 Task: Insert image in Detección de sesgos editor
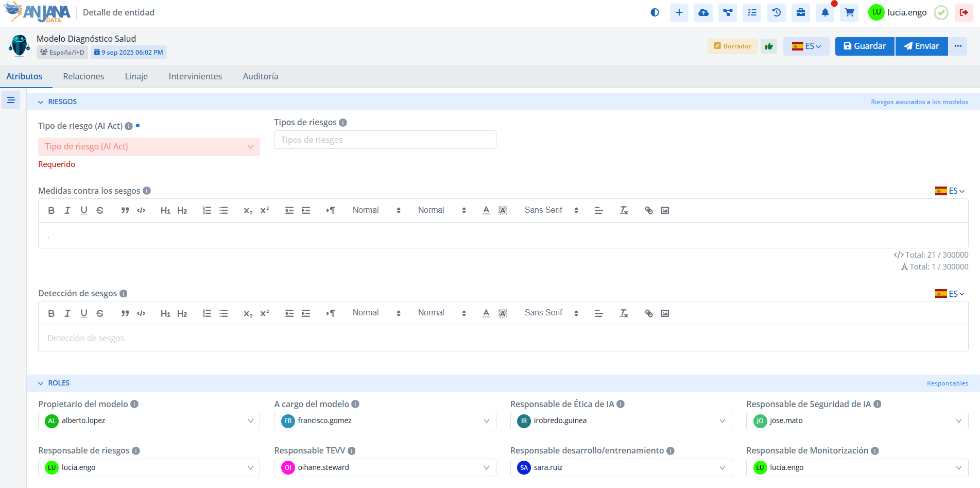coord(665,313)
